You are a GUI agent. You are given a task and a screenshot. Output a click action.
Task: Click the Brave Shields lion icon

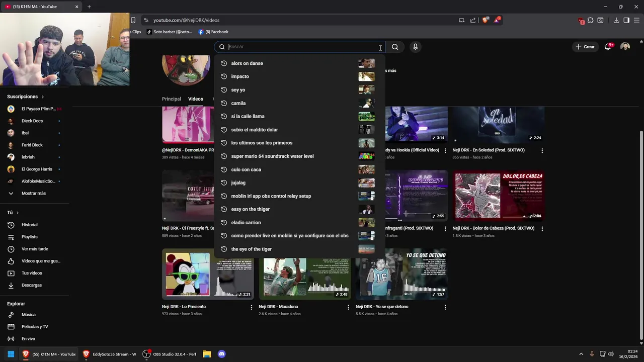tap(485, 20)
